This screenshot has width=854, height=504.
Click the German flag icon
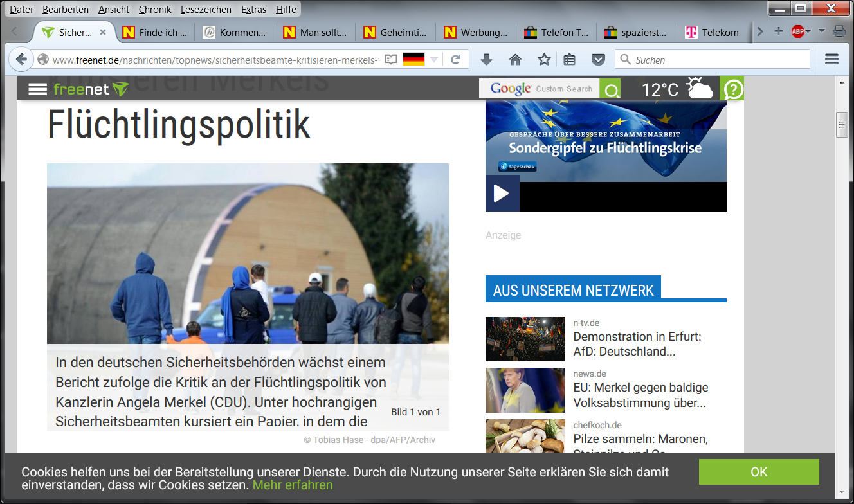(x=413, y=60)
